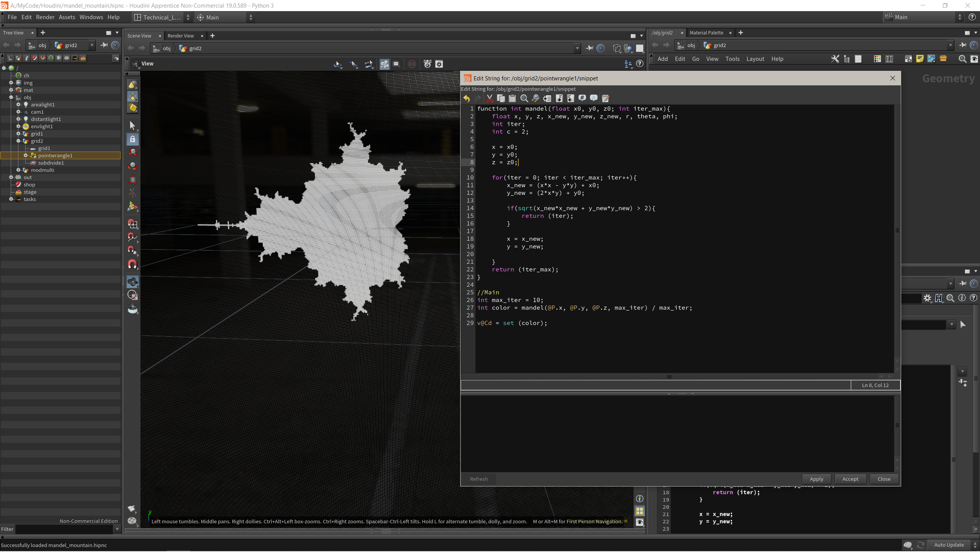Click the uncomment icon in the editor toolbar

click(594, 98)
